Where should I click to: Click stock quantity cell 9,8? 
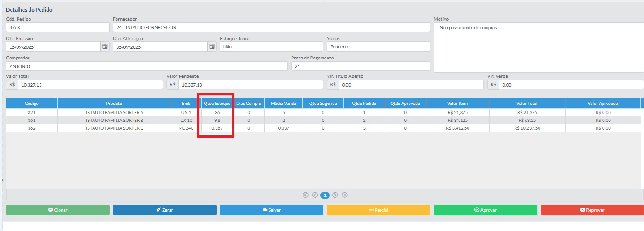coord(217,120)
